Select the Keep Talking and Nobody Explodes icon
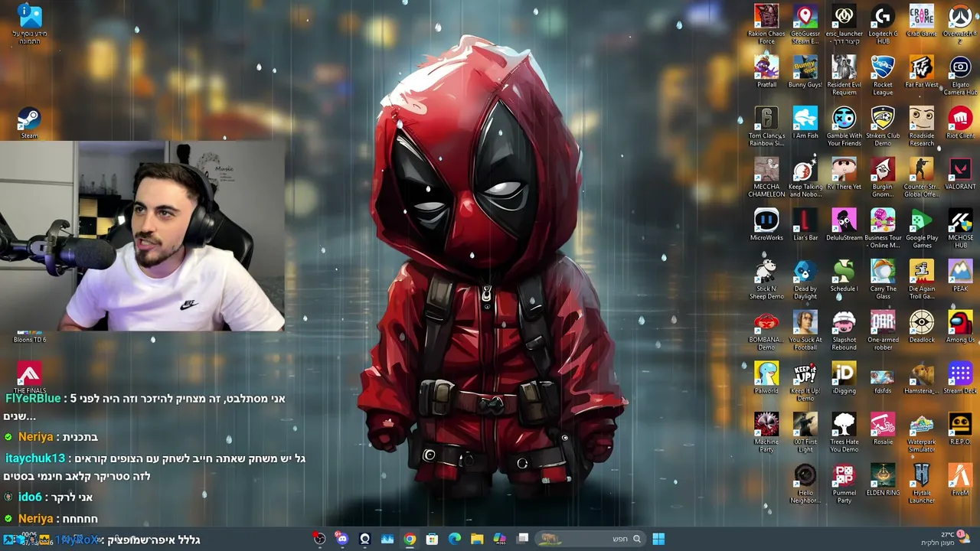This screenshot has height=551, width=980. point(805,178)
